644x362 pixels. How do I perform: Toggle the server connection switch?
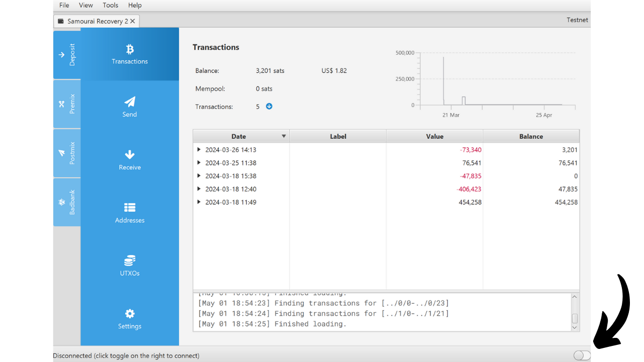tap(582, 355)
